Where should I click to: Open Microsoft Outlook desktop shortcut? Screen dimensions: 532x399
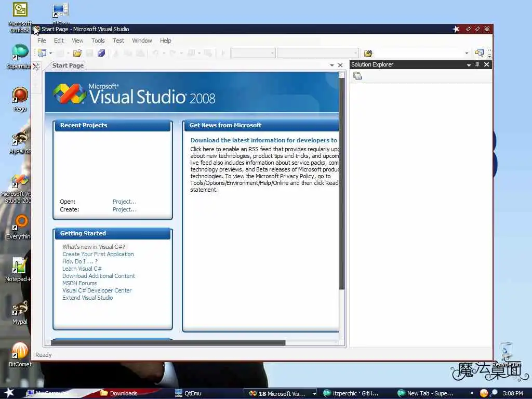pyautogui.click(x=20, y=18)
